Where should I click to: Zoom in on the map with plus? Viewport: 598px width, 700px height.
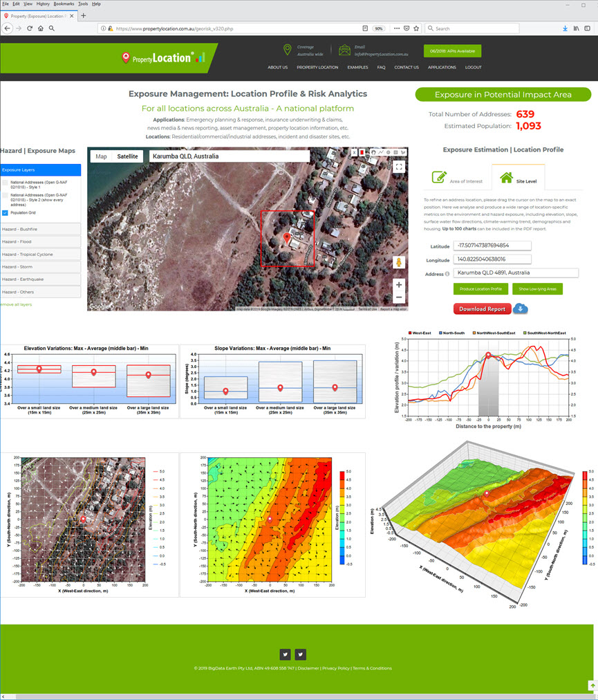[x=398, y=284]
